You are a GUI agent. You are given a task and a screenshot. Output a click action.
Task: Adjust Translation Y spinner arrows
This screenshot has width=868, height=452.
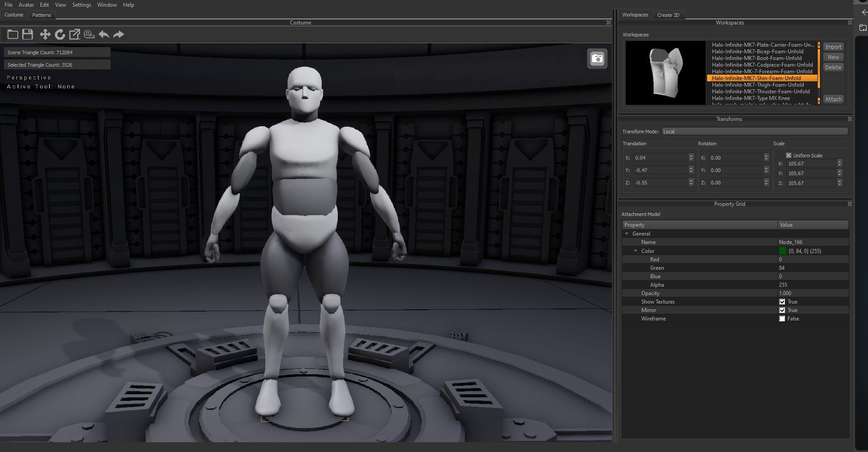tap(691, 170)
